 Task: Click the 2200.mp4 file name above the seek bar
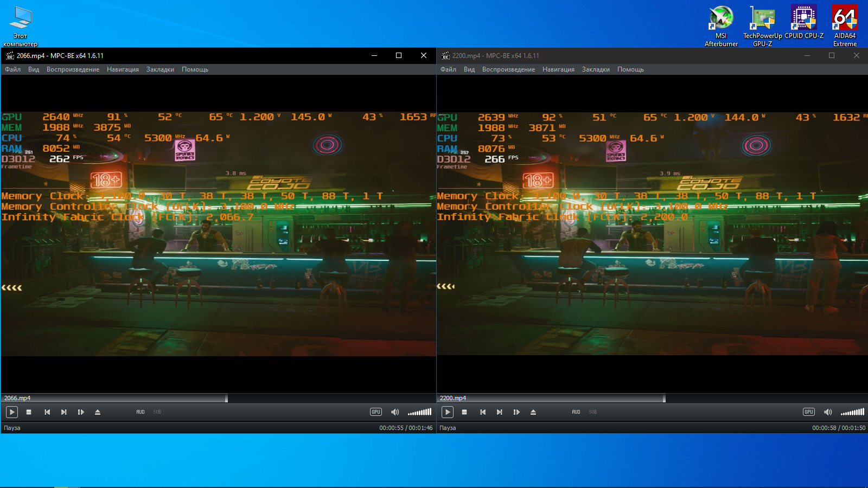(453, 398)
